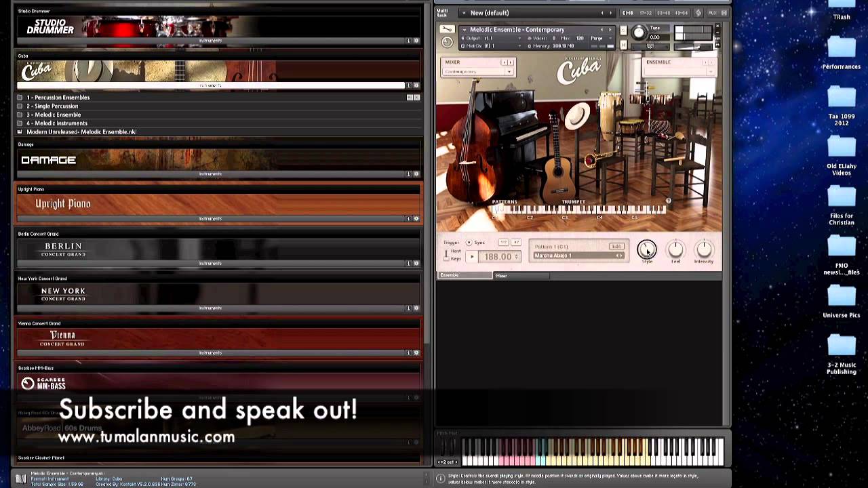868x488 pixels.
Task: Click the Style knob
Action: 647,249
